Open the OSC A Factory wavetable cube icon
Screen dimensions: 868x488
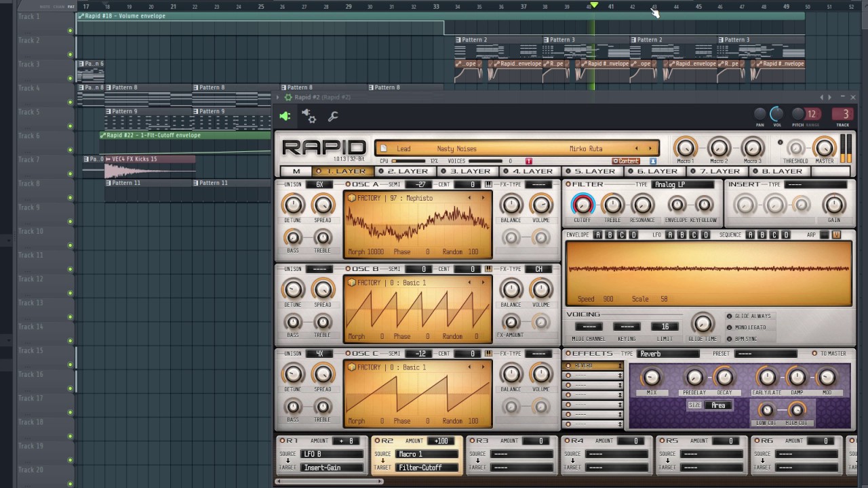point(351,198)
